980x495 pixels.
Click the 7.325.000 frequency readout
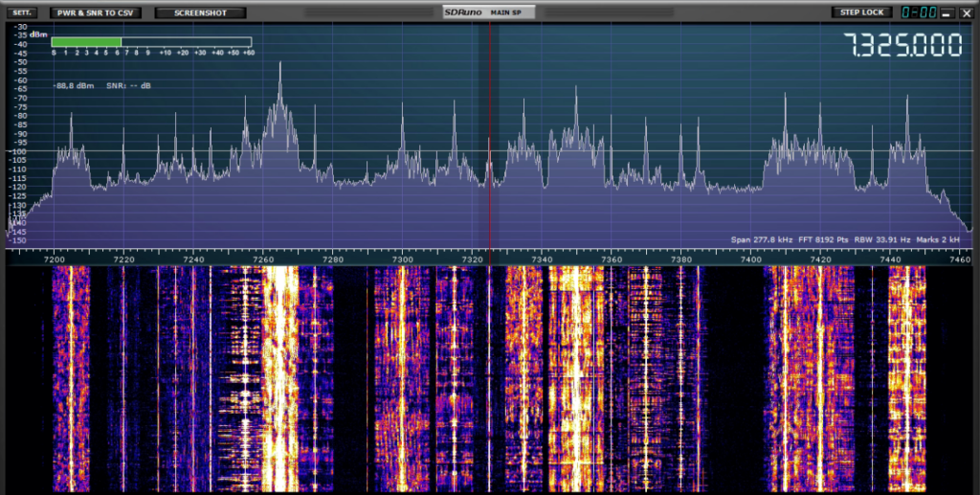click(903, 46)
